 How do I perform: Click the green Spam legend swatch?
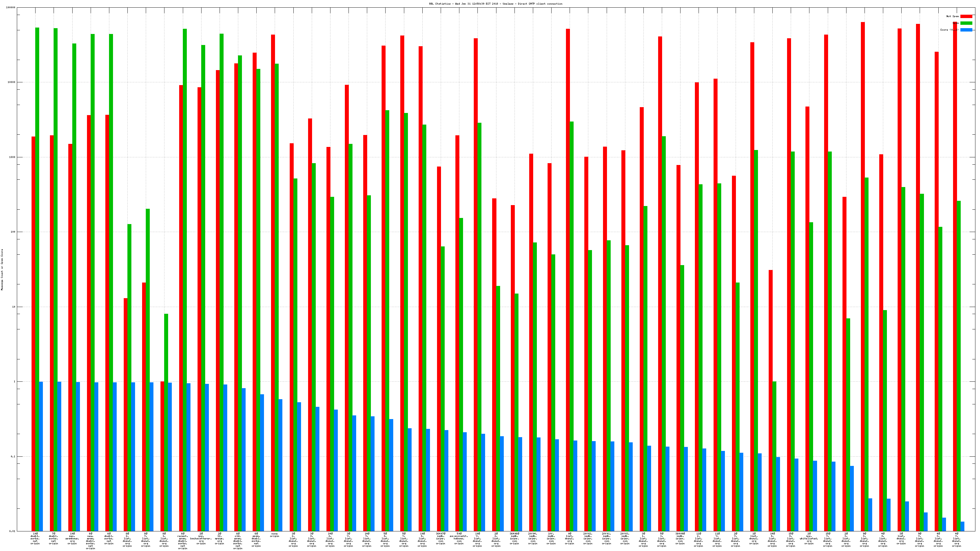(x=966, y=23)
